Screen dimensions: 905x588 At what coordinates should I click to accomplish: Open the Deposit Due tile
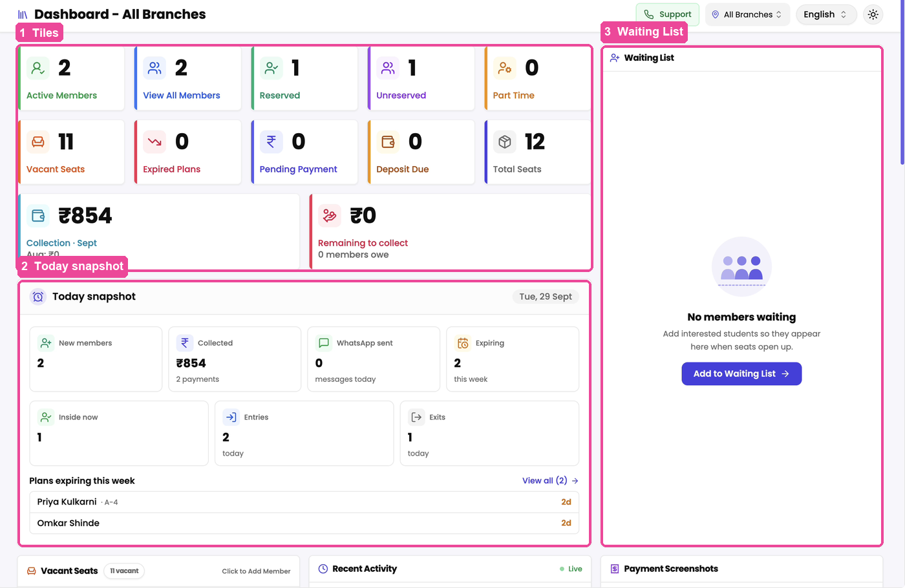click(421, 152)
